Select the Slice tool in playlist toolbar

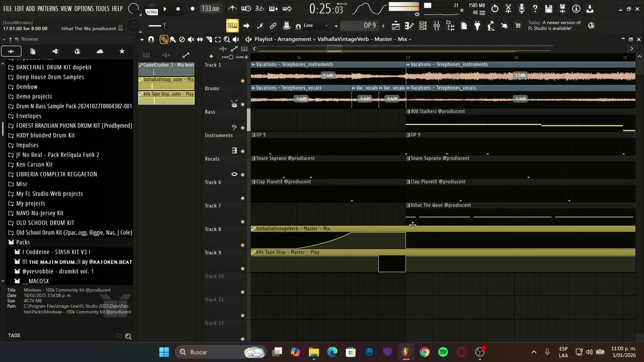point(209,39)
